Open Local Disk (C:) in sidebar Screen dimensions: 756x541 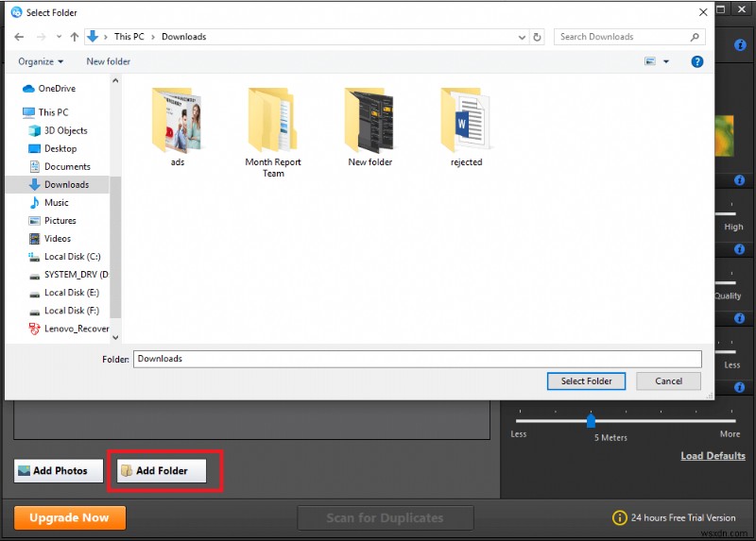point(72,257)
